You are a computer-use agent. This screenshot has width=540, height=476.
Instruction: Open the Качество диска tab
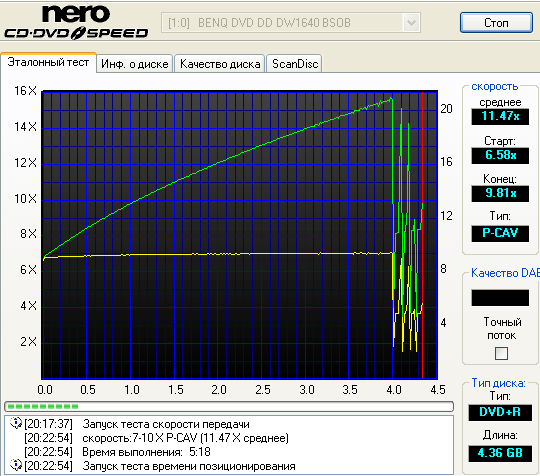coord(220,64)
